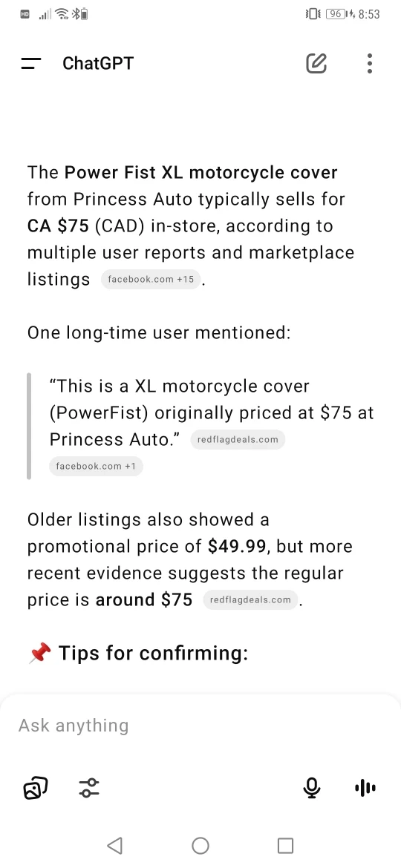Tap the Wi-Fi status icon
This screenshot has height=868, width=401.
tap(62, 14)
